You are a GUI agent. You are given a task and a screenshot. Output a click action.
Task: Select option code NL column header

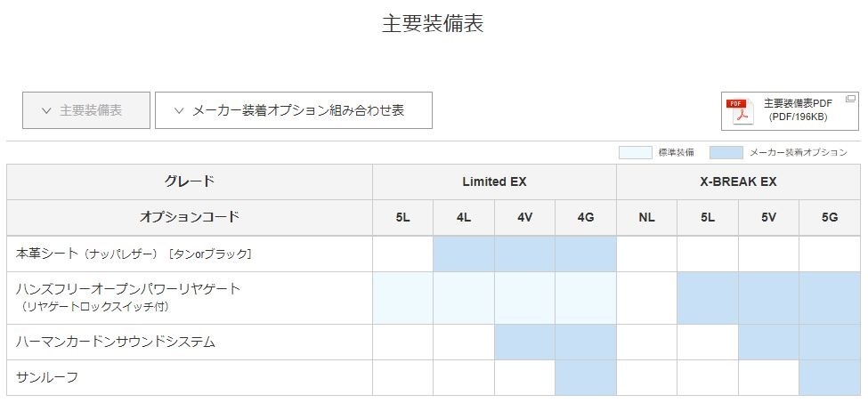646,217
